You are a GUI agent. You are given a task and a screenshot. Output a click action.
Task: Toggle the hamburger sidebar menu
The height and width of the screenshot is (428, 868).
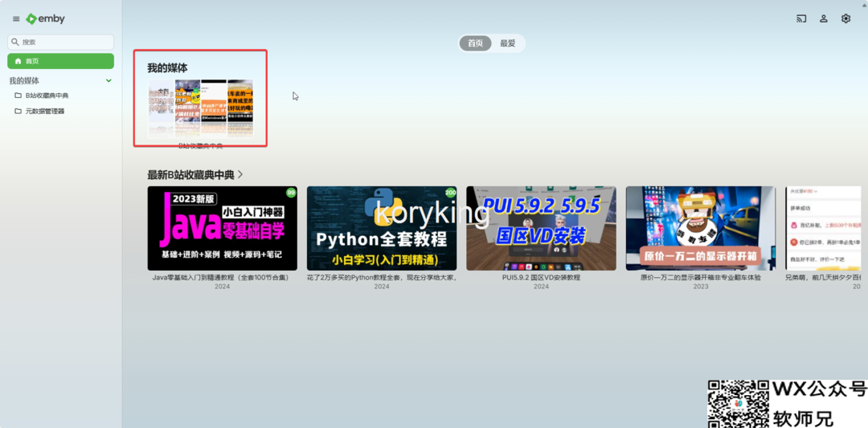pyautogui.click(x=16, y=18)
